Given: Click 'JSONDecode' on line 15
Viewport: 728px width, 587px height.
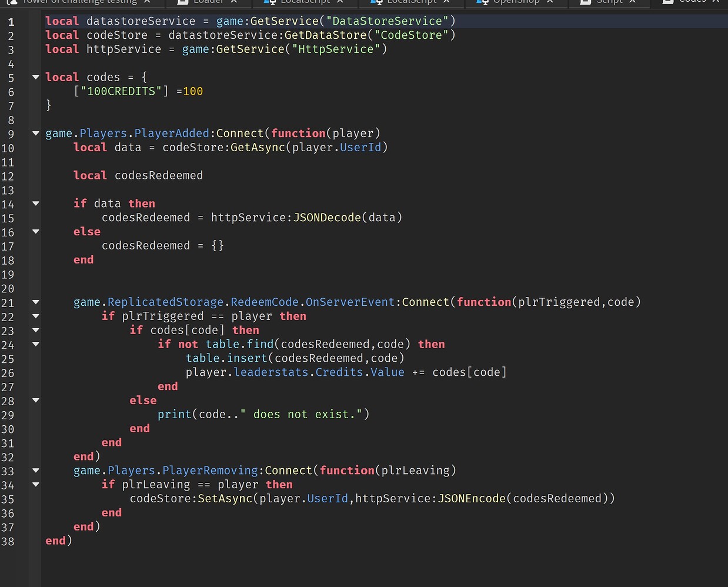Looking at the screenshot, I should click(327, 218).
